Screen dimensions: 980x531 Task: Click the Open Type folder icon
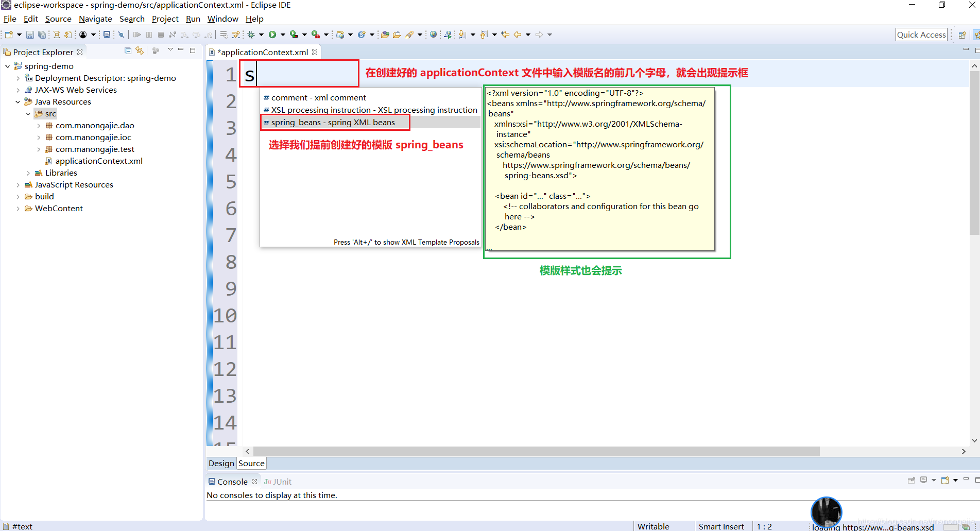385,35
